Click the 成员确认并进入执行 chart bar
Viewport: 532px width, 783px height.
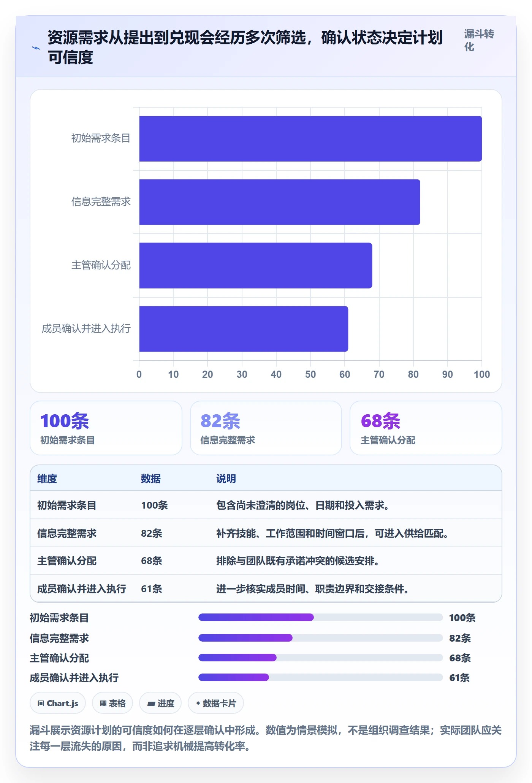(x=244, y=329)
